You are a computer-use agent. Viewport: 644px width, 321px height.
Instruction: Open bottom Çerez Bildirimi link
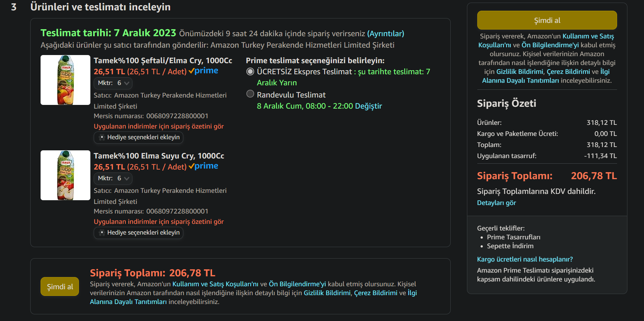[x=376, y=293]
